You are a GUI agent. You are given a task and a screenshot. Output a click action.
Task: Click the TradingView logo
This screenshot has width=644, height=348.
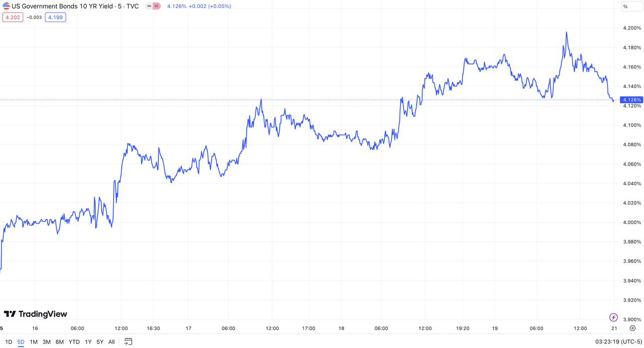click(x=35, y=314)
